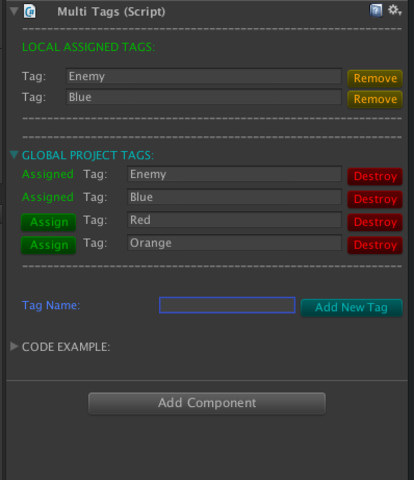Viewport: 414px width, 480px height.
Task: Click the Add New Tag button
Action: click(351, 308)
